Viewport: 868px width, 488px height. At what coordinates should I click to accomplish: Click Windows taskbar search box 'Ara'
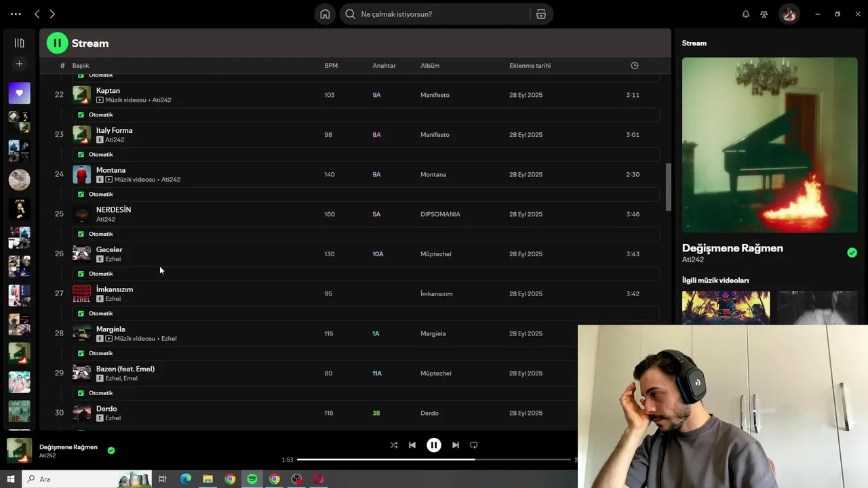click(x=87, y=479)
